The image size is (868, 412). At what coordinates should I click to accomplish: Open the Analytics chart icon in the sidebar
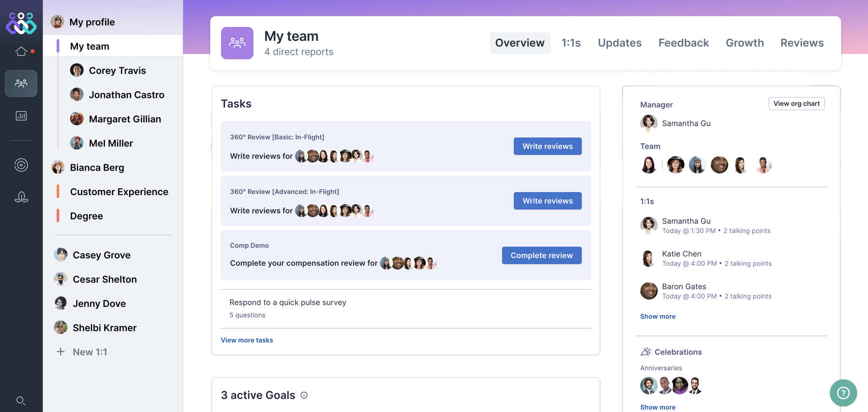click(21, 116)
